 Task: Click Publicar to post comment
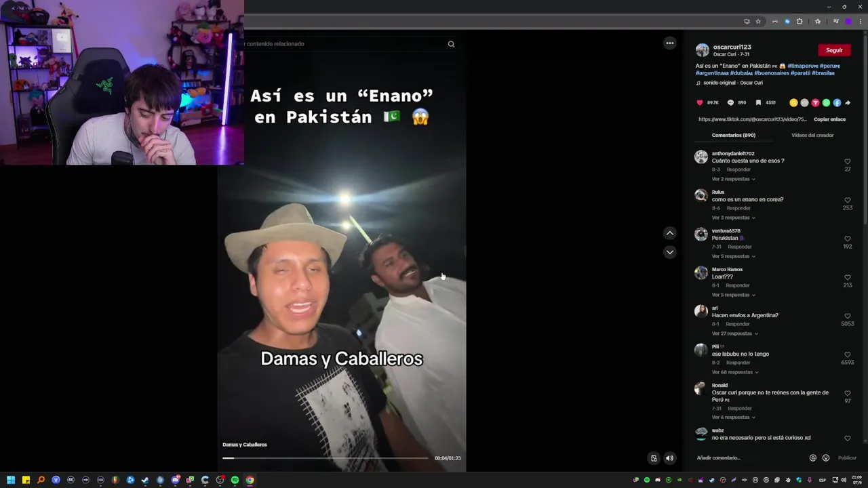click(847, 458)
